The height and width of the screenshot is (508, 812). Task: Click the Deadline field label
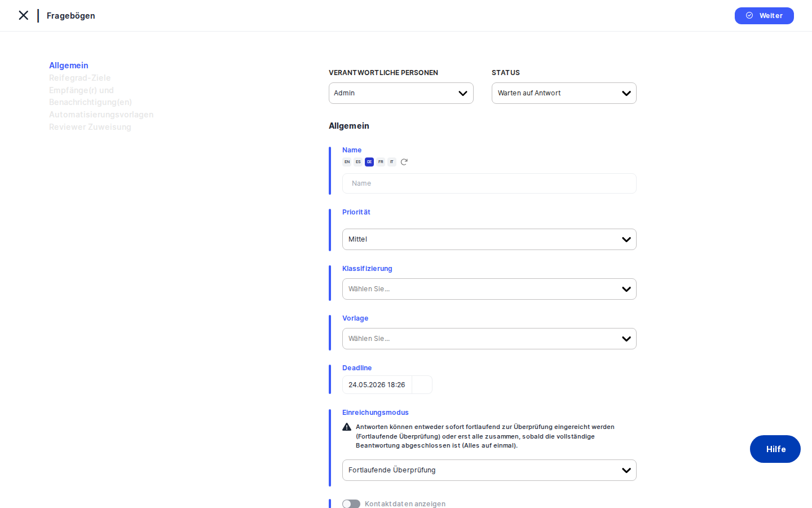pyautogui.click(x=357, y=368)
